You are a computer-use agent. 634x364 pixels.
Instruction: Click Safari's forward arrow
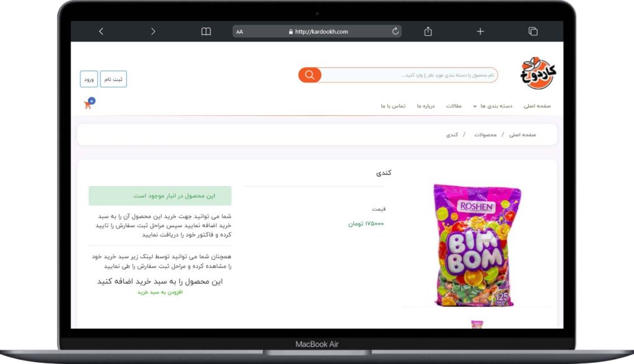point(153,32)
